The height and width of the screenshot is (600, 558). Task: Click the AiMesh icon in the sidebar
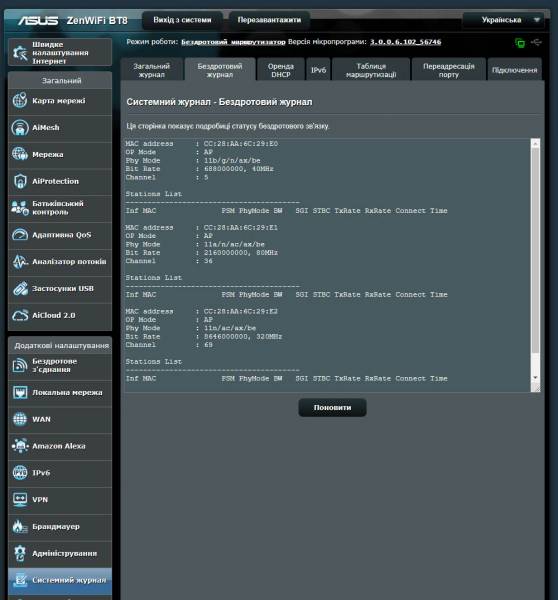(20, 127)
